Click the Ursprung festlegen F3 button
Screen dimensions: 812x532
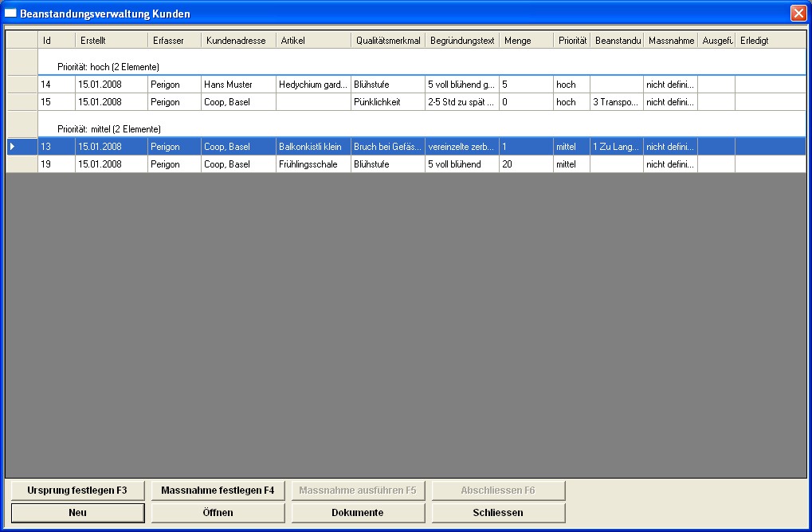coord(77,491)
